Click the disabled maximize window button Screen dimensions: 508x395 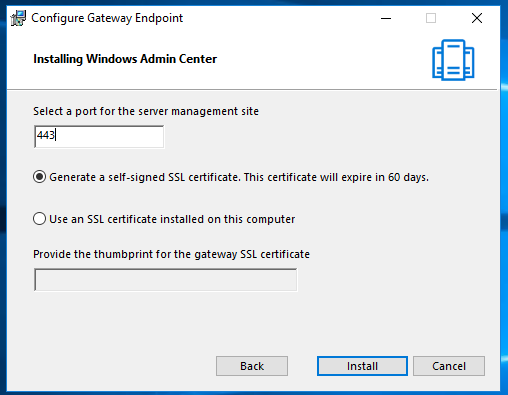point(431,18)
